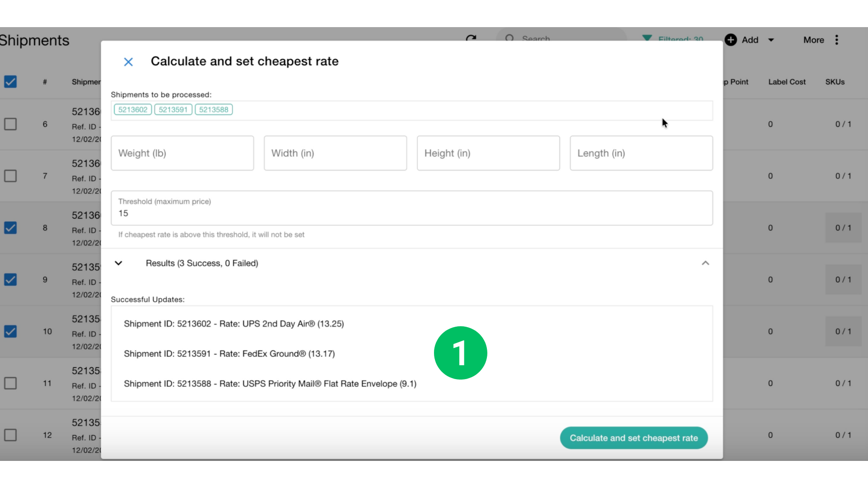Click the green number 1 badge
This screenshot has height=488, width=868.
(x=460, y=353)
